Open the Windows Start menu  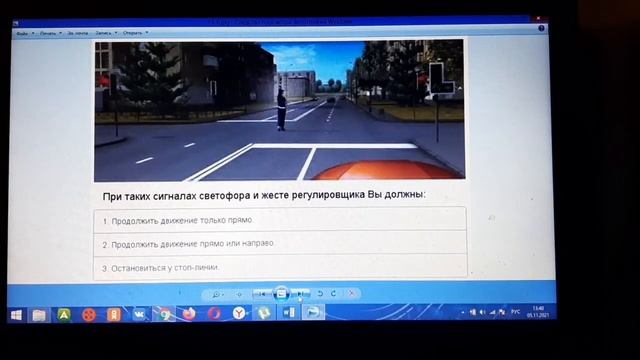pos(16,315)
